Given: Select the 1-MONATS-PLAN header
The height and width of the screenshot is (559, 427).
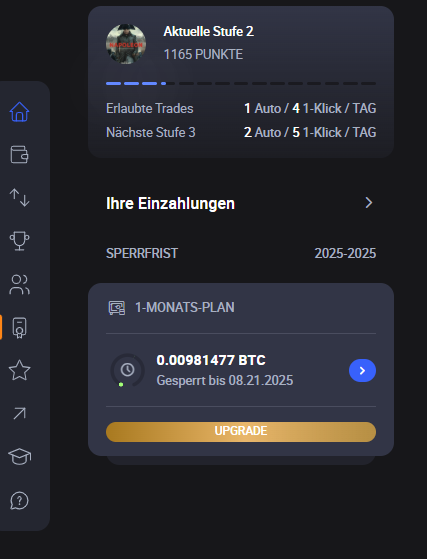Looking at the screenshot, I should [x=185, y=307].
